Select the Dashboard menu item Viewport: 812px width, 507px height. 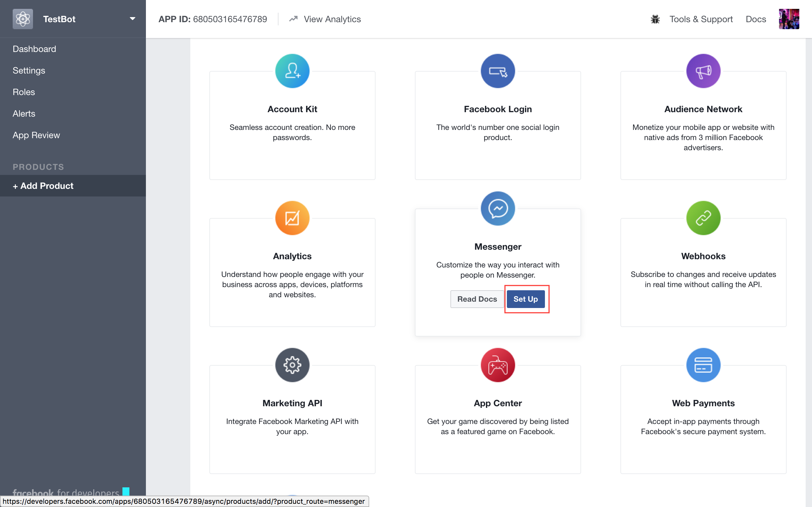point(34,49)
